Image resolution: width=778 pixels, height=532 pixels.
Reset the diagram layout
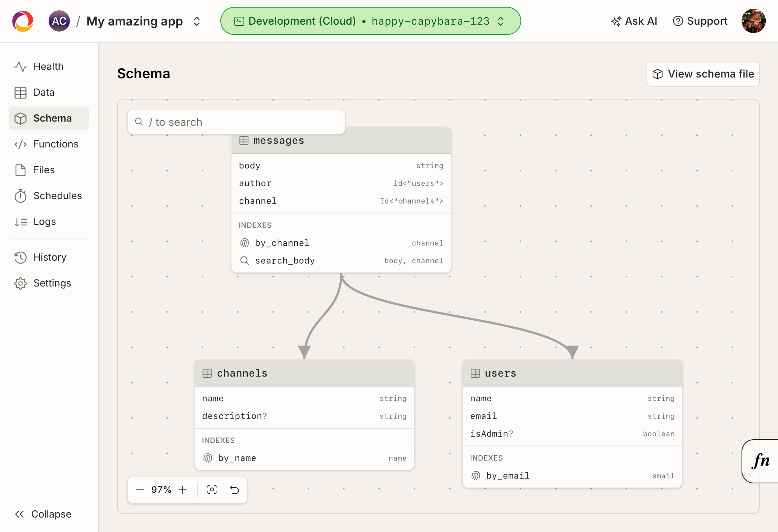tap(235, 490)
